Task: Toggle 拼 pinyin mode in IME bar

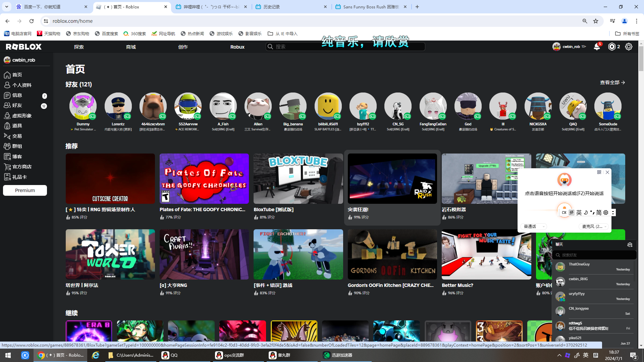Action: pyautogui.click(x=572, y=213)
